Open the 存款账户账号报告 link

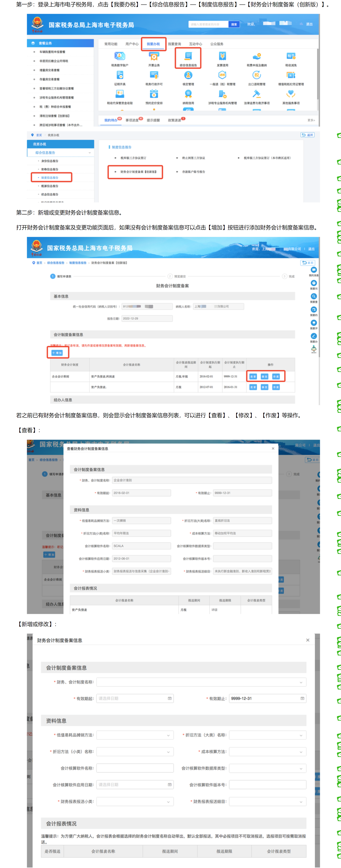click(194, 172)
